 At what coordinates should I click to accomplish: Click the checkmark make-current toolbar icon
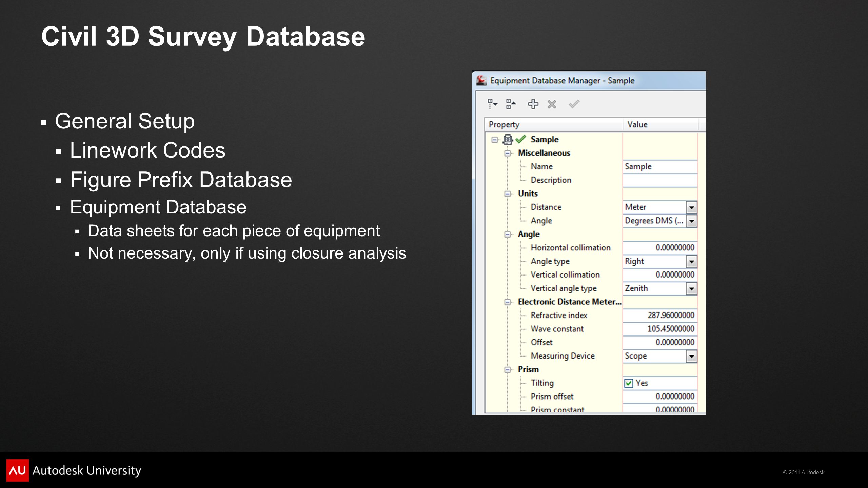[x=574, y=104]
